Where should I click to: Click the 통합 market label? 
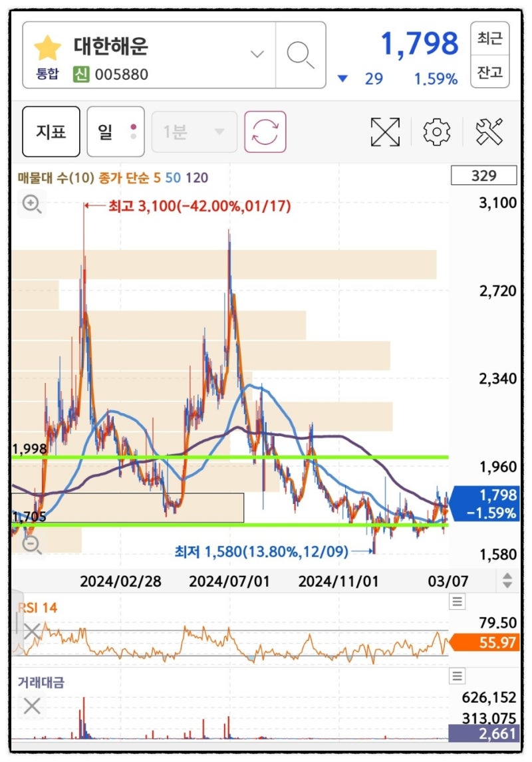pos(47,74)
